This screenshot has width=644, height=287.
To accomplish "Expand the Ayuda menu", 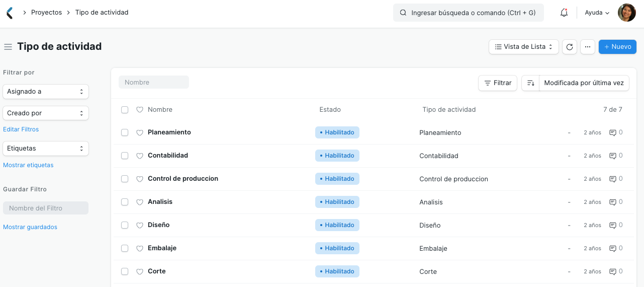I will pos(597,13).
